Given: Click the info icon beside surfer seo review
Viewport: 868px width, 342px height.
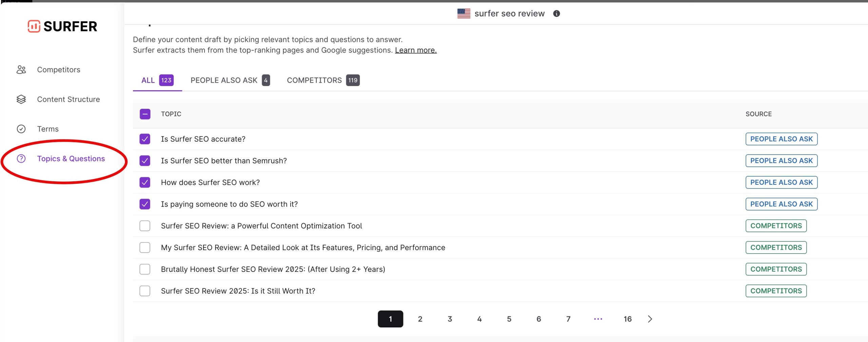Looking at the screenshot, I should click(x=557, y=14).
